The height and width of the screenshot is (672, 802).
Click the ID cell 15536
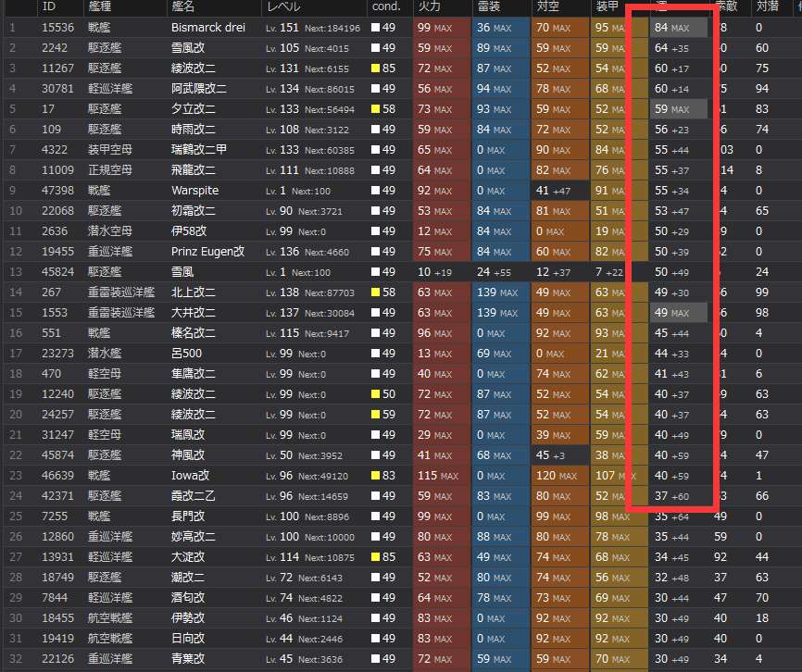tap(57, 28)
